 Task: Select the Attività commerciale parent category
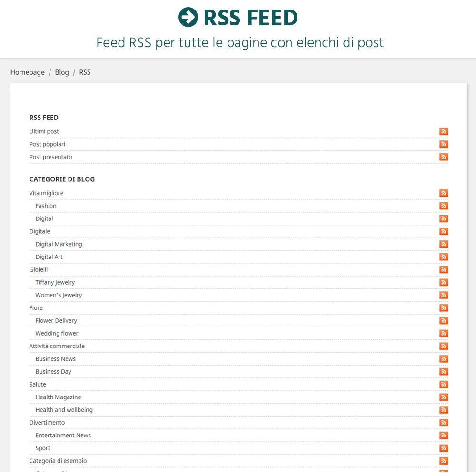click(x=57, y=346)
